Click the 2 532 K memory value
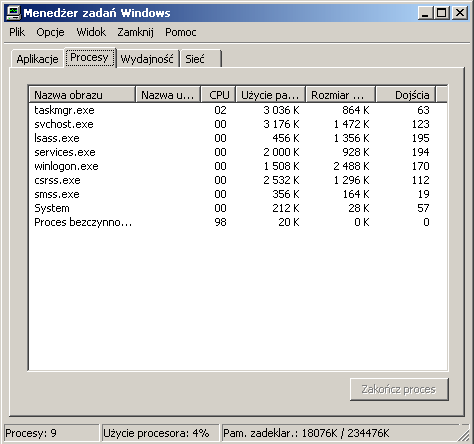 click(281, 180)
